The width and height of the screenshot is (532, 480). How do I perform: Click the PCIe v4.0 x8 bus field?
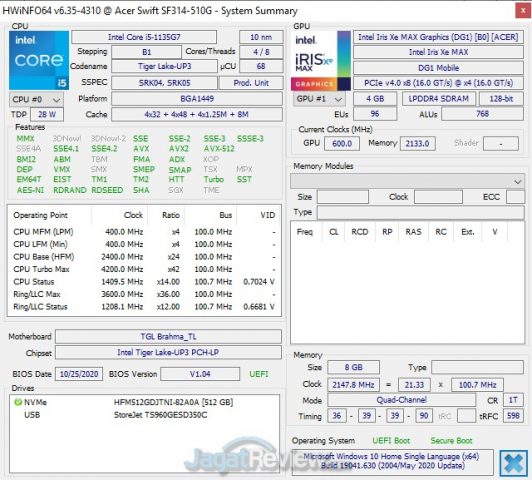(x=438, y=83)
